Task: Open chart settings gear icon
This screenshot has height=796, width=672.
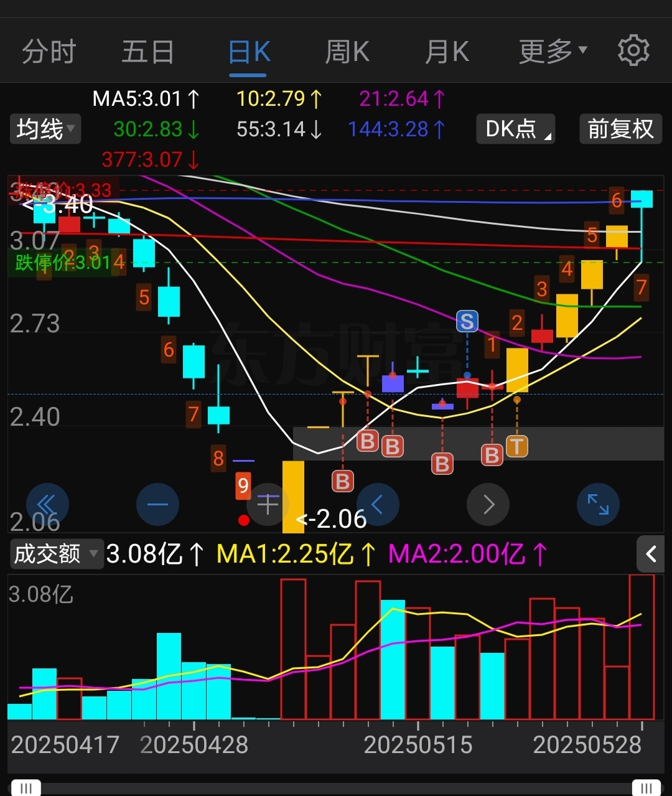Action: tap(633, 51)
